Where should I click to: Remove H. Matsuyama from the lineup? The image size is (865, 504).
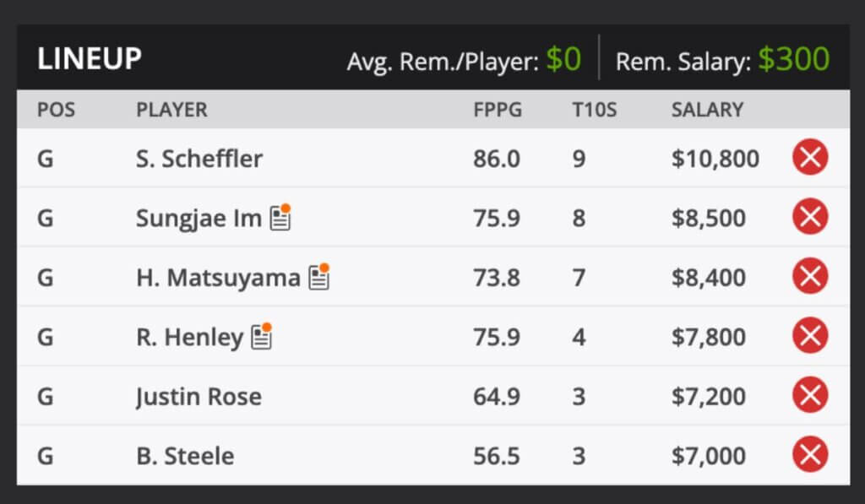(811, 277)
